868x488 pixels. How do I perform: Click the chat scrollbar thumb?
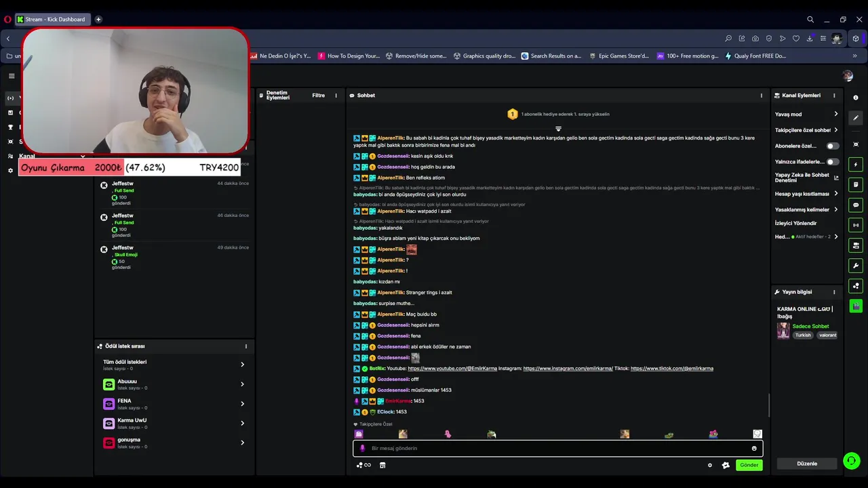[x=769, y=405]
